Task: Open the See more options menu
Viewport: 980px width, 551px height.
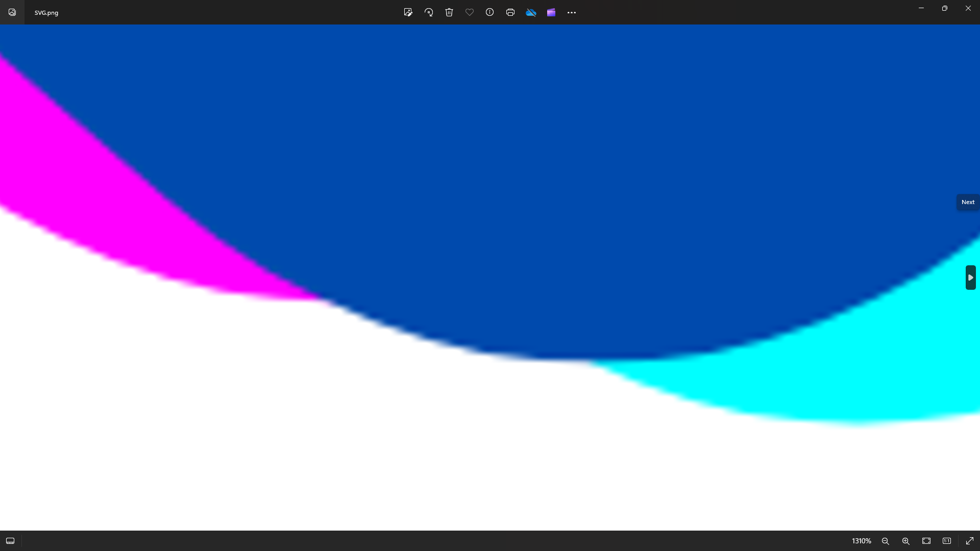Action: 572,12
